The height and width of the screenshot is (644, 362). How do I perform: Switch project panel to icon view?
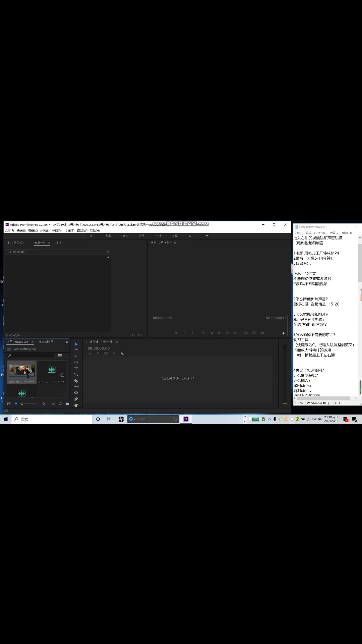[16, 404]
